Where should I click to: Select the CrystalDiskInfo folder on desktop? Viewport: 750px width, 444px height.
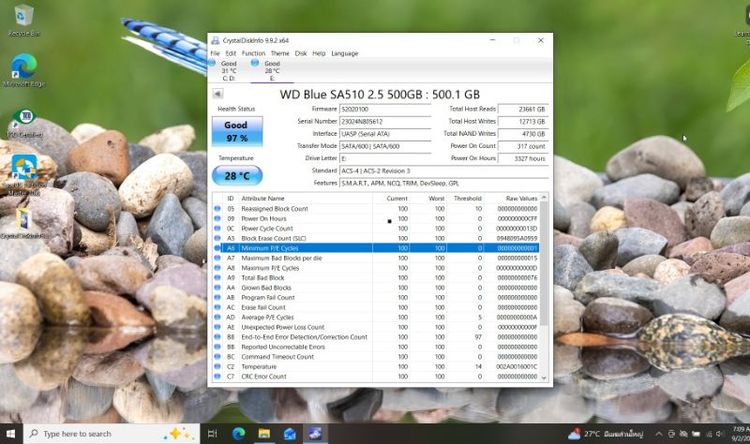[x=23, y=223]
